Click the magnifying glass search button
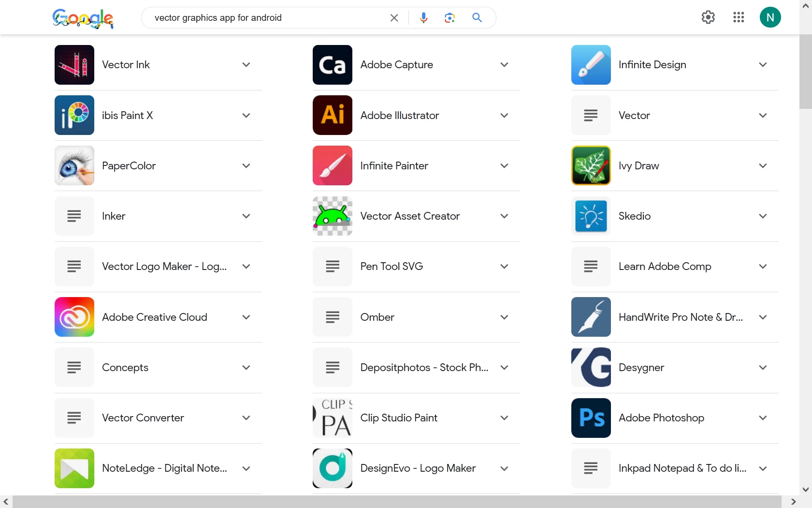 tap(477, 18)
